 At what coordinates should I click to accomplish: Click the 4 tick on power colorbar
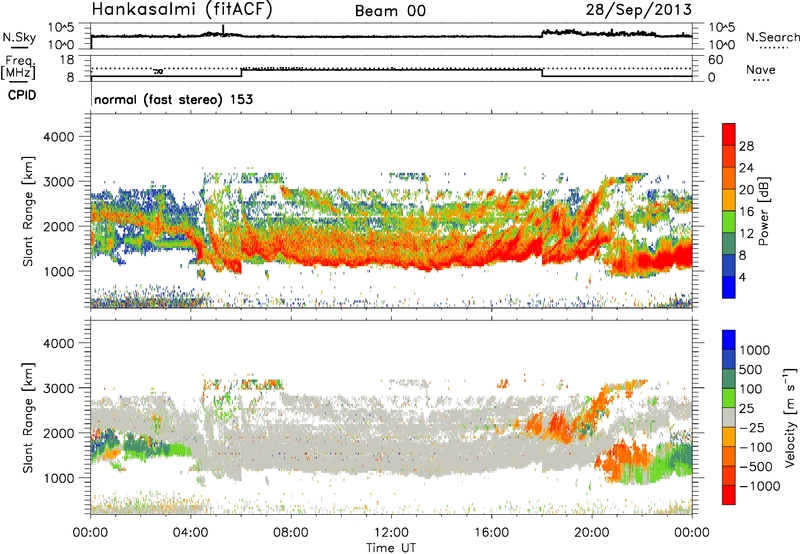pos(742,278)
